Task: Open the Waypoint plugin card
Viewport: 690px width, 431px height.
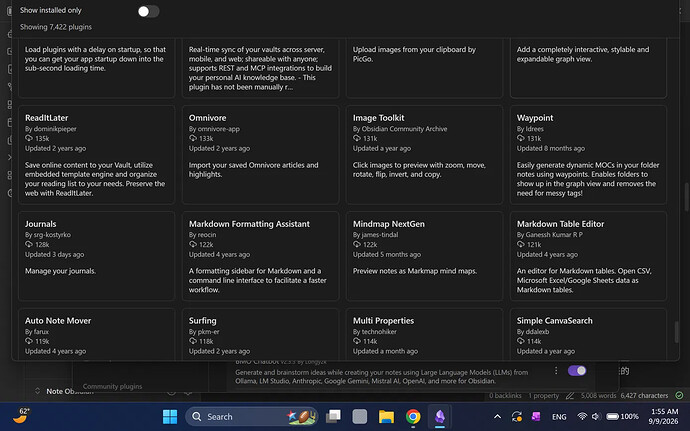Action: tap(588, 155)
